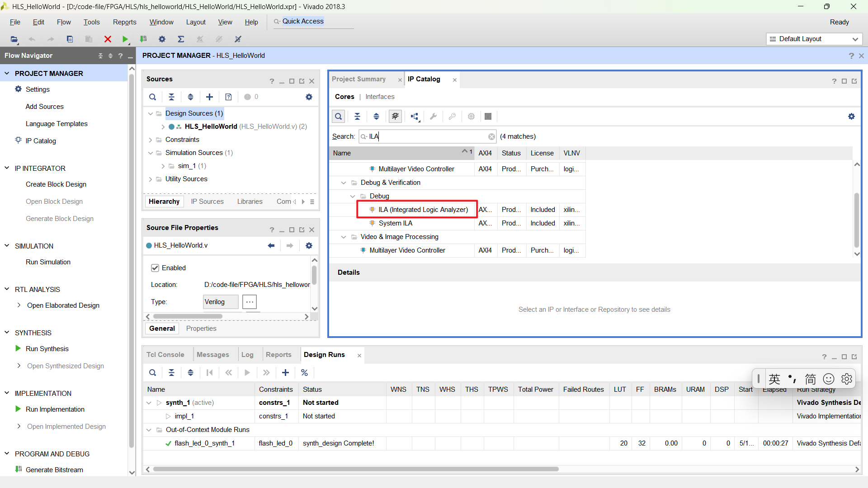Toggle IME punctuation mode button

click(792, 379)
